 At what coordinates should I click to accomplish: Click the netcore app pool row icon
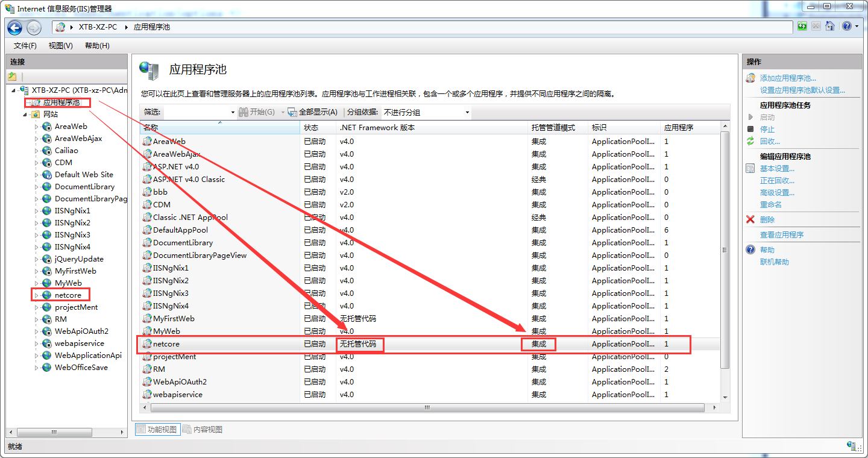(x=147, y=344)
